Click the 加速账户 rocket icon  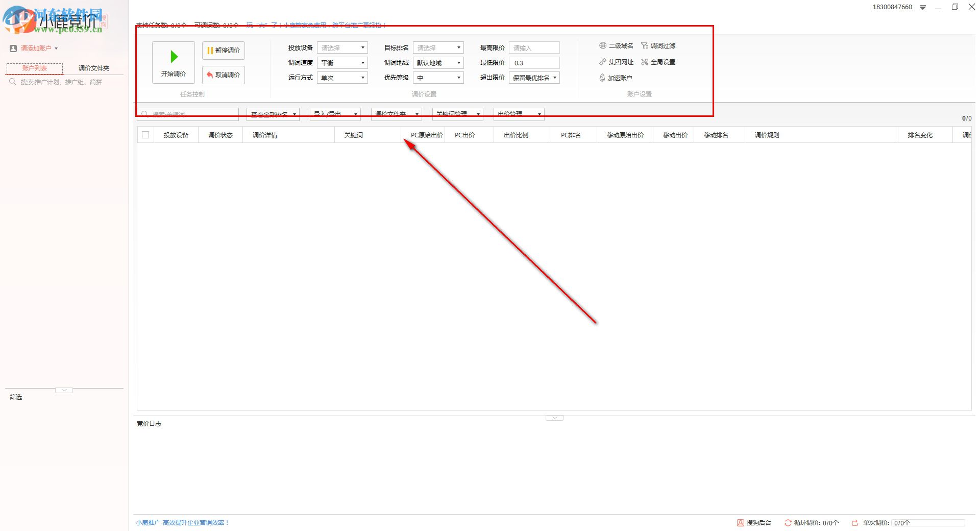pos(602,78)
